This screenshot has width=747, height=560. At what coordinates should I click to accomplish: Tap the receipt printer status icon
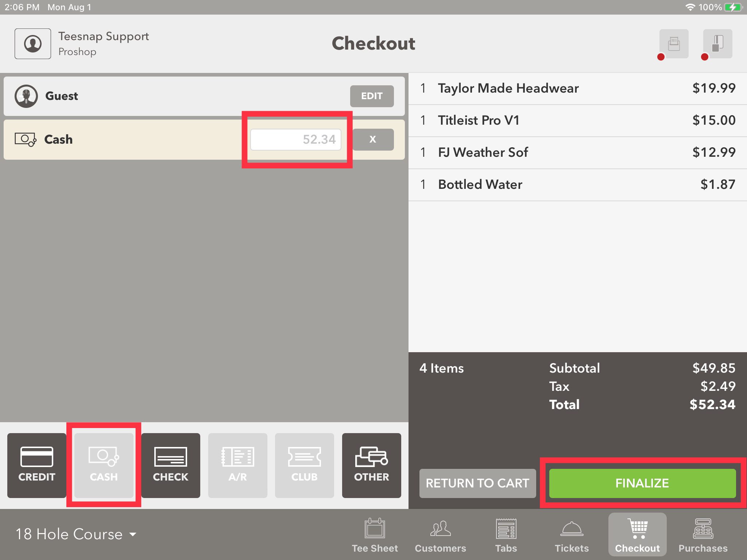point(673,44)
